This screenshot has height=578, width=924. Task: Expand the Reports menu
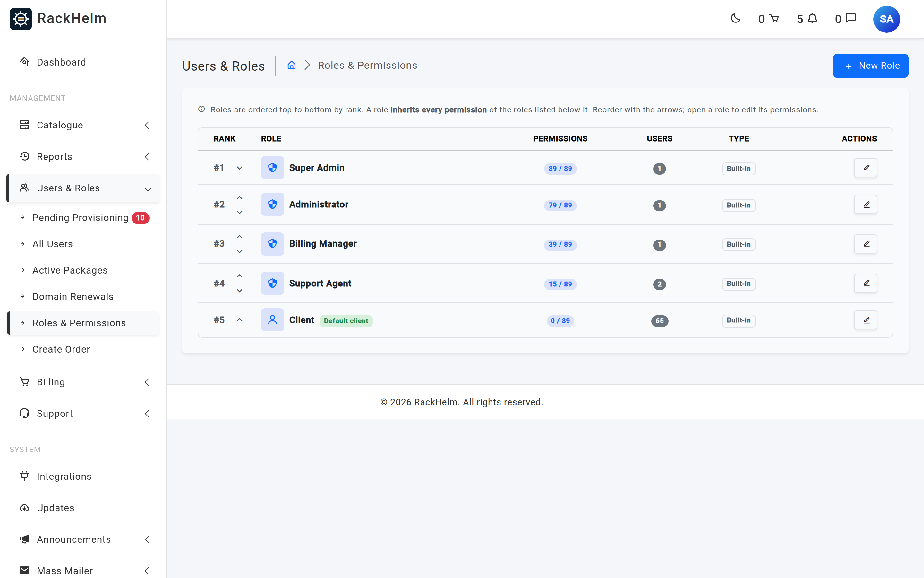click(83, 157)
